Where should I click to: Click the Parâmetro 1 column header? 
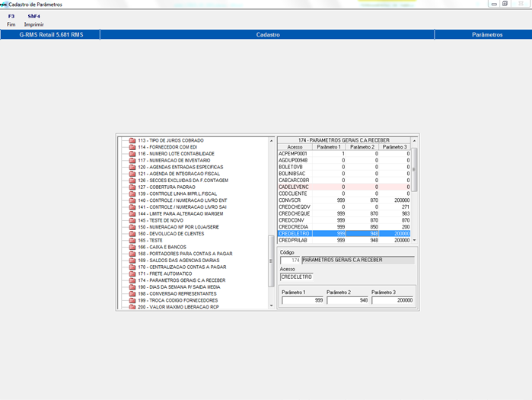point(329,147)
